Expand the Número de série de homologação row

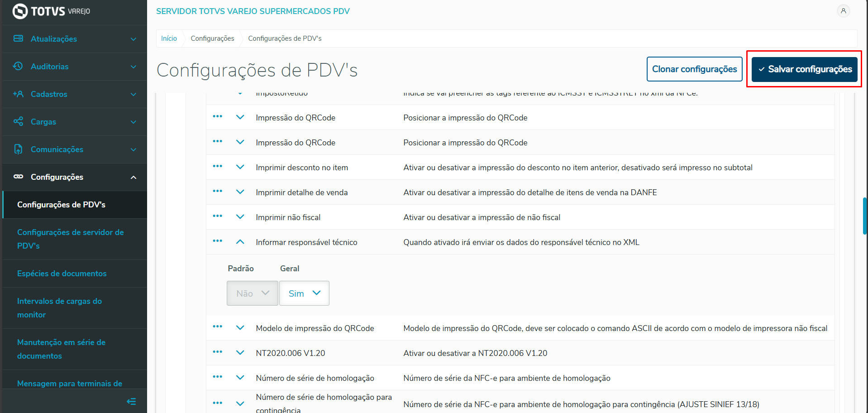(x=240, y=378)
